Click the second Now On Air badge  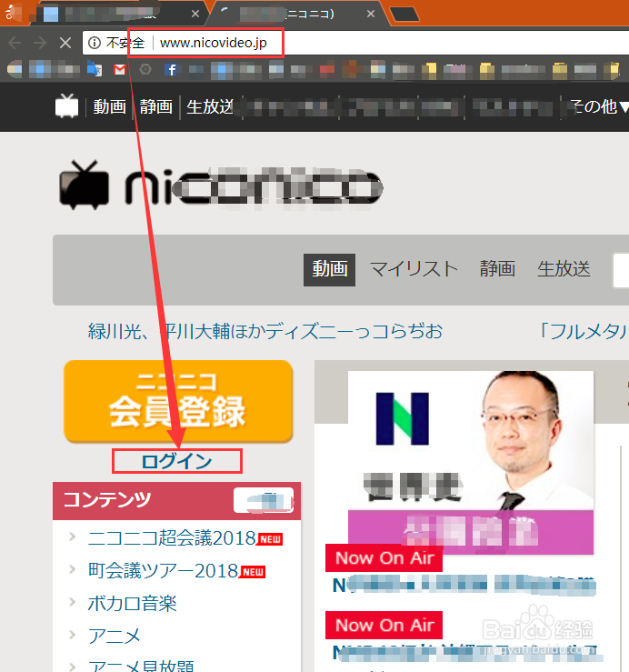click(384, 626)
